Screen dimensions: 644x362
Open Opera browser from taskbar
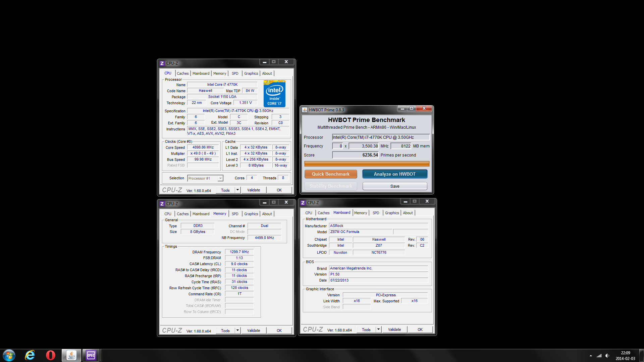tap(51, 355)
